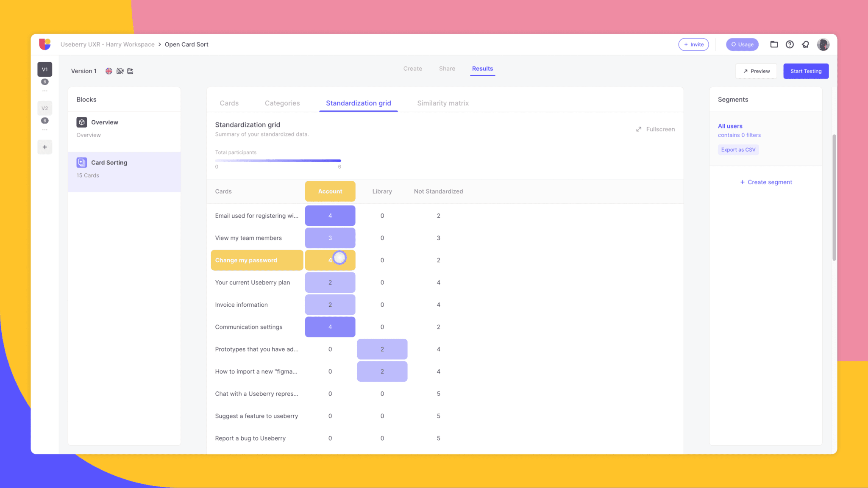868x488 pixels.
Task: Click the Total participants slider bar
Action: coord(278,161)
